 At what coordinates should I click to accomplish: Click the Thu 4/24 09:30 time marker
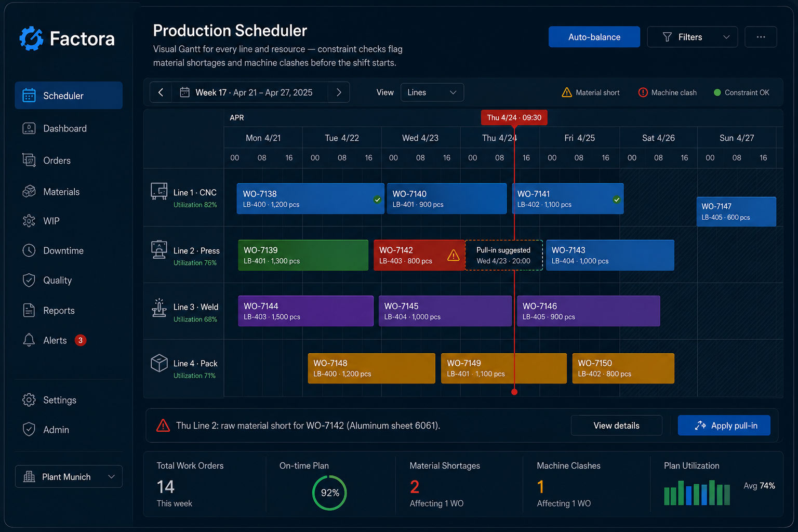click(514, 117)
